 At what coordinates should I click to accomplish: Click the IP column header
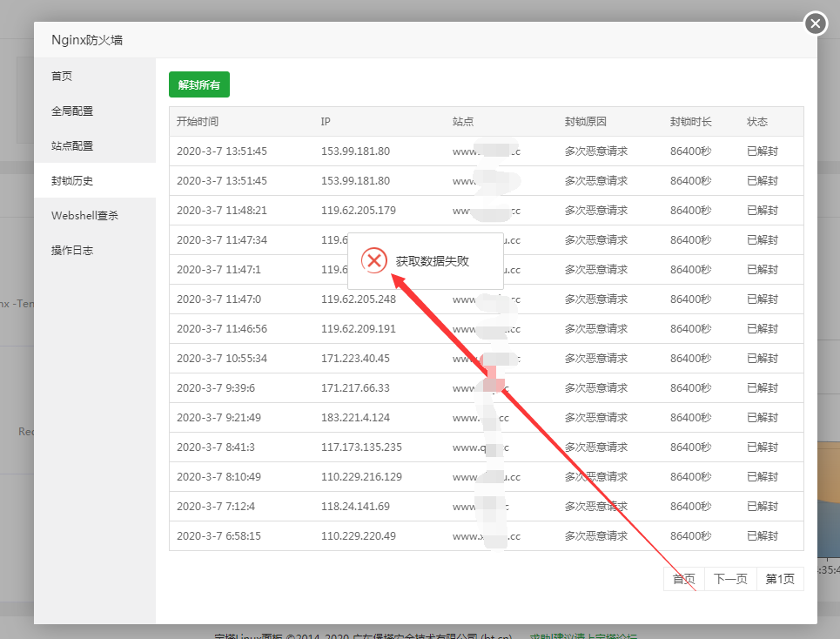tap(326, 122)
